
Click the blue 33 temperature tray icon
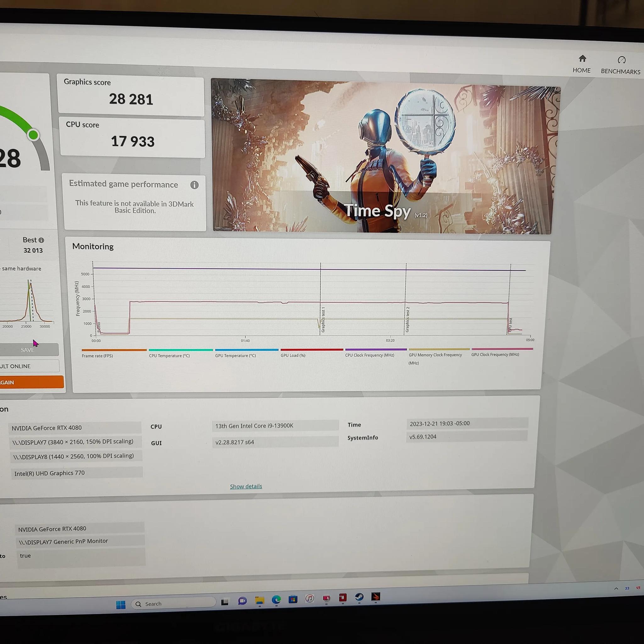tap(627, 588)
